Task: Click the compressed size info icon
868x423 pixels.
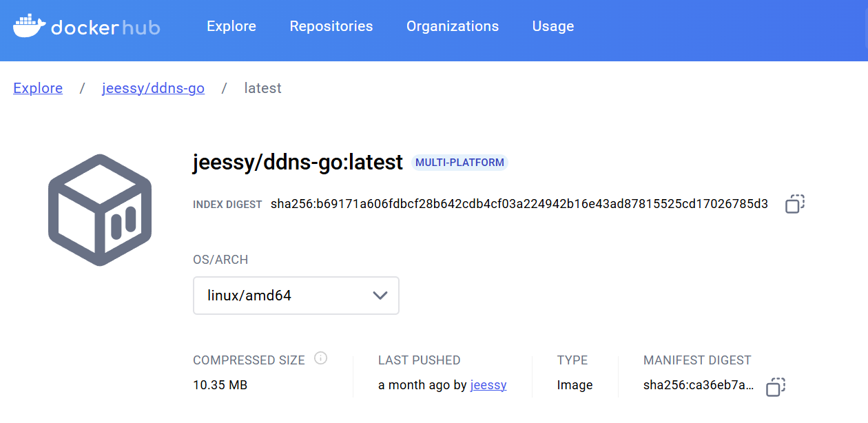Action: coord(320,358)
